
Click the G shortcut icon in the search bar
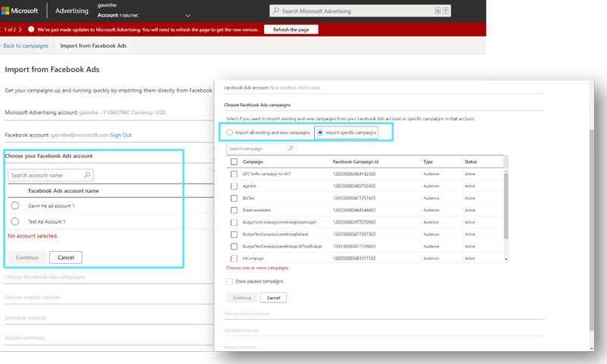coord(438,11)
